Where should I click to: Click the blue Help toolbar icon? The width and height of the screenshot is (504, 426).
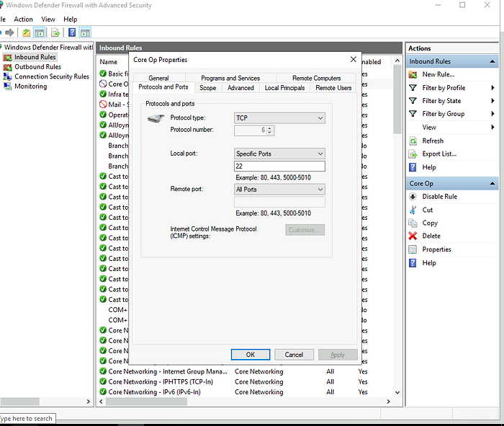(72, 32)
